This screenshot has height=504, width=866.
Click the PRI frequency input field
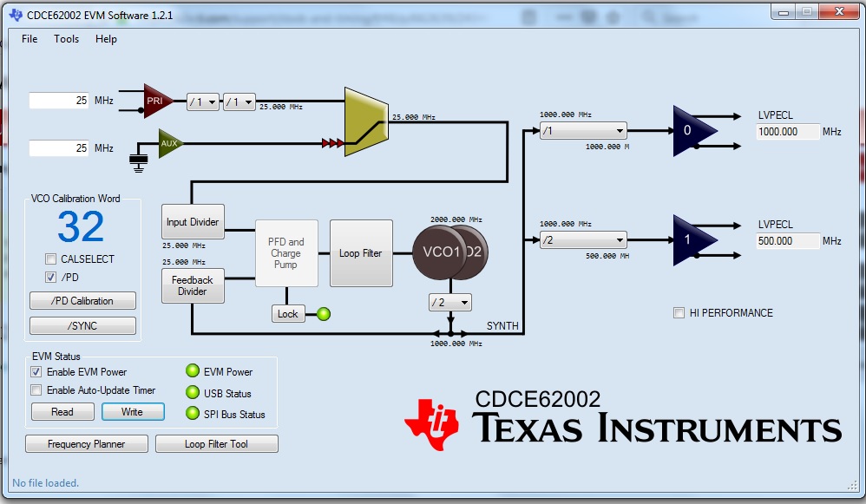coord(58,101)
